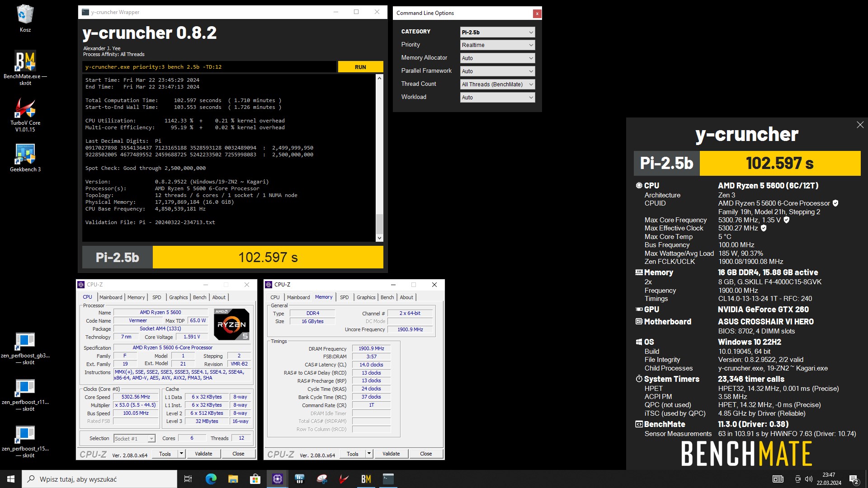Open the Windows Start menu

[x=11, y=479]
